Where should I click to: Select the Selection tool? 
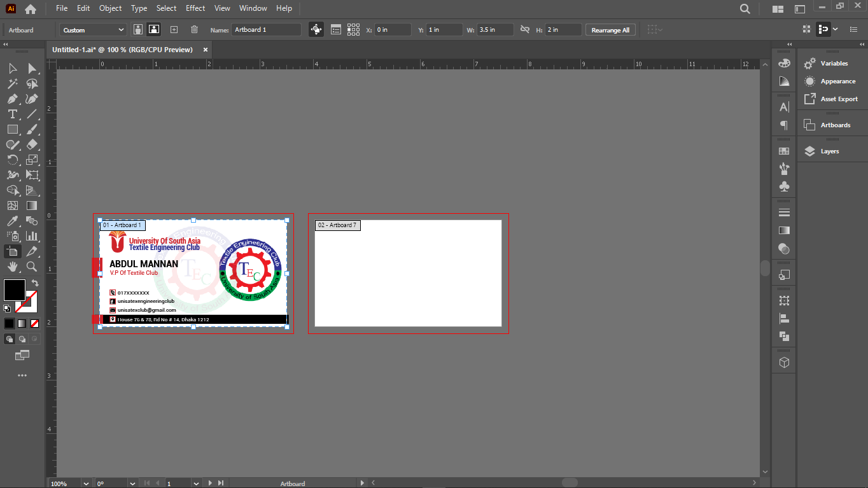(x=13, y=68)
